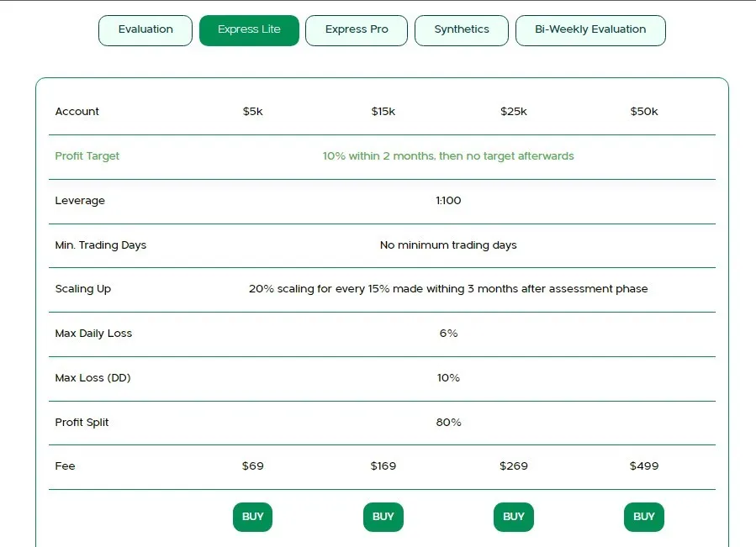Viewport: 756px width, 547px height.
Task: View the Bi-Weekly Evaluation plans
Action: [x=590, y=30]
